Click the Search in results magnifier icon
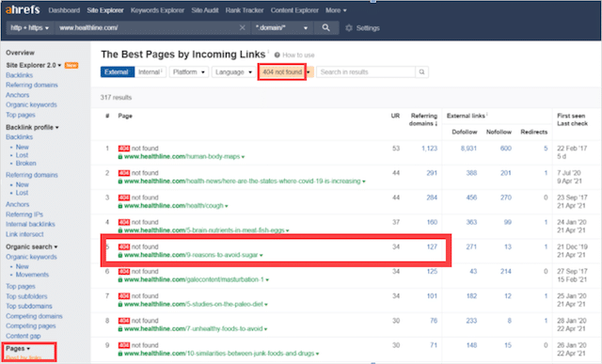This screenshot has width=602, height=364. pyautogui.click(x=421, y=72)
